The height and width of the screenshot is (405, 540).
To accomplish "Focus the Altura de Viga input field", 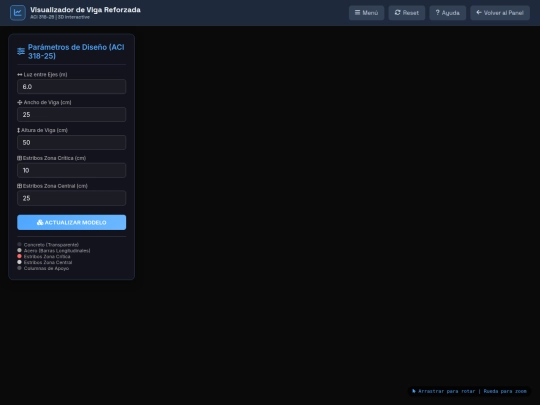I will [x=72, y=143].
